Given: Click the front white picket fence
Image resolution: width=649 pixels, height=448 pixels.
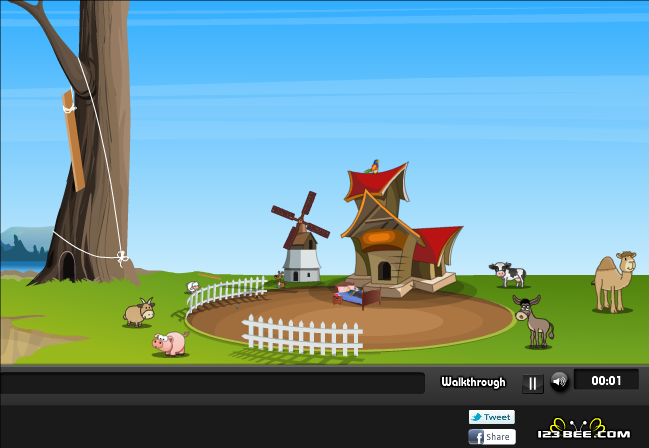Looking at the screenshot, I should point(303,336).
